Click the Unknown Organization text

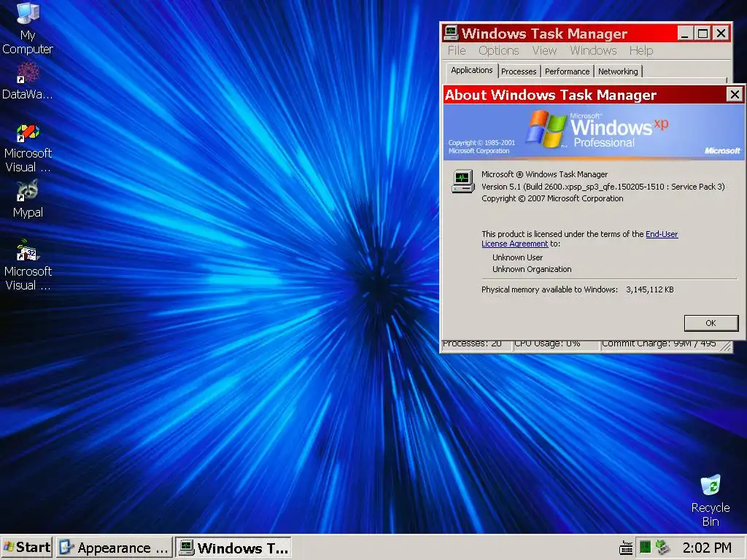pyautogui.click(x=532, y=269)
